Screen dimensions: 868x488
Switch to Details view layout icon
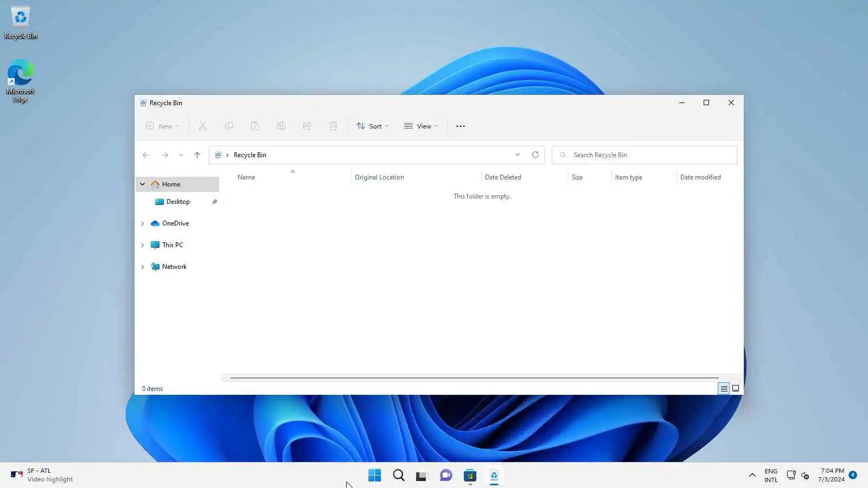[724, 388]
